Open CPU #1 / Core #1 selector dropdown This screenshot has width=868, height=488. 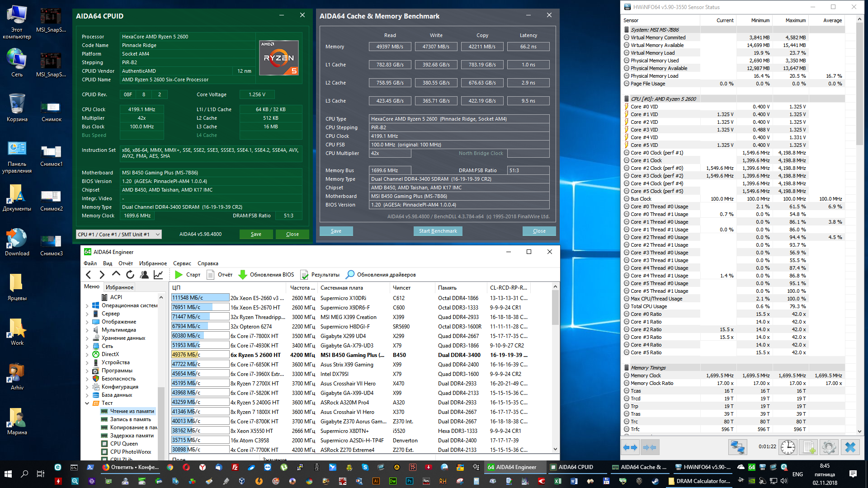pos(119,234)
